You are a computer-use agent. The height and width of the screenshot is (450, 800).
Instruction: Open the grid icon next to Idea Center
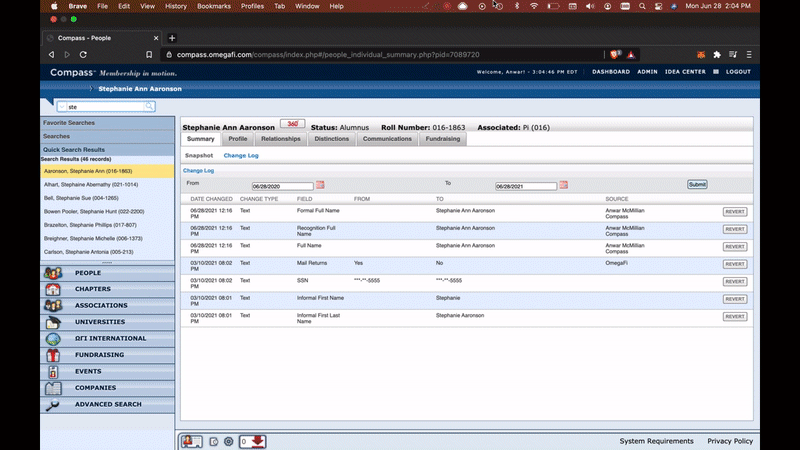pyautogui.click(x=716, y=72)
